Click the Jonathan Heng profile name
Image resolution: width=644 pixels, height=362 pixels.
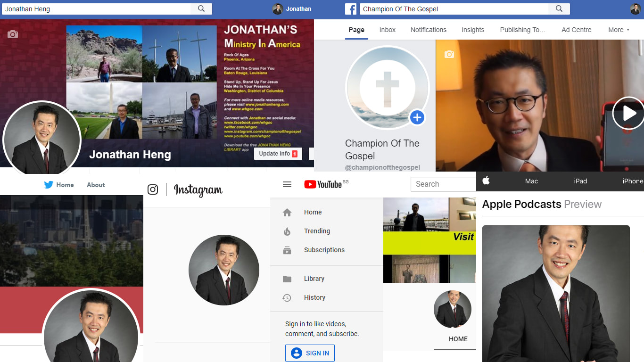(x=130, y=155)
